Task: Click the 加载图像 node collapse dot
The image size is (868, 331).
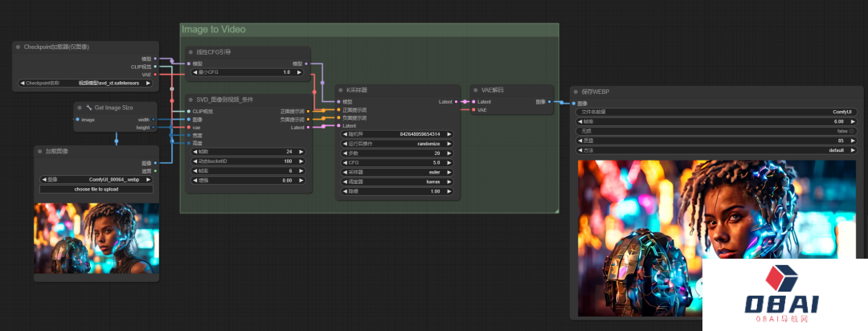Action: tap(39, 151)
